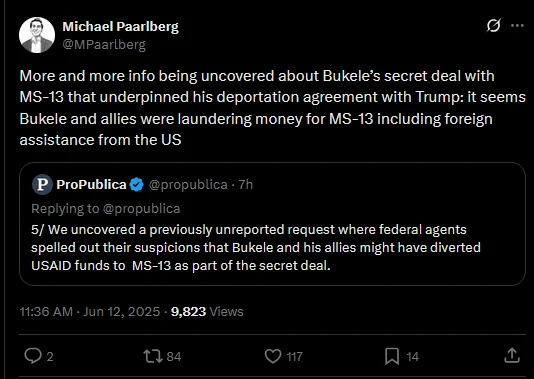This screenshot has height=379, width=534.
Task: Open the ProPublica account name in quote
Action: point(91,185)
